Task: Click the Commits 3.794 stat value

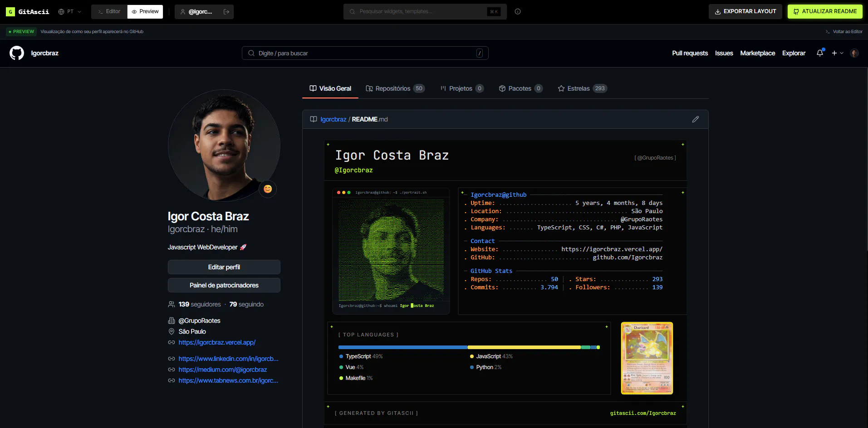Action: coord(549,287)
